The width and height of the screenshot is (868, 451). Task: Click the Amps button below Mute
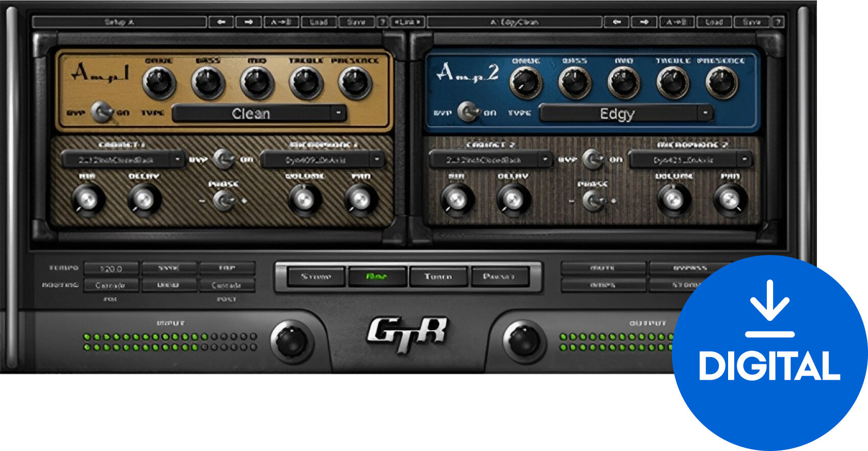[x=603, y=285]
